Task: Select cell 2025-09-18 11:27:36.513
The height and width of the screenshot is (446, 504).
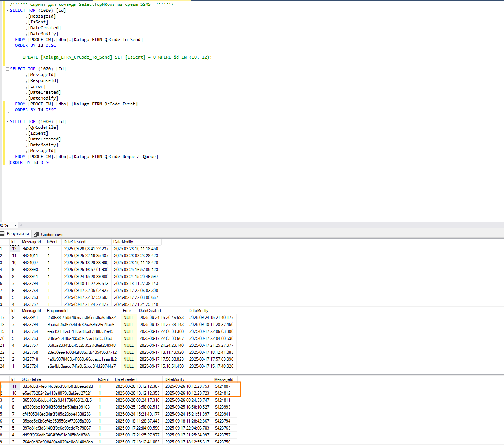Action: pyautogui.click(x=86, y=284)
